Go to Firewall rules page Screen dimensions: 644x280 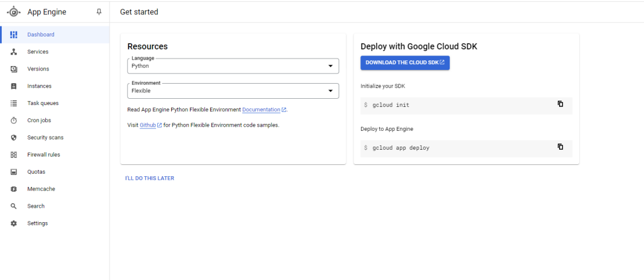click(43, 155)
